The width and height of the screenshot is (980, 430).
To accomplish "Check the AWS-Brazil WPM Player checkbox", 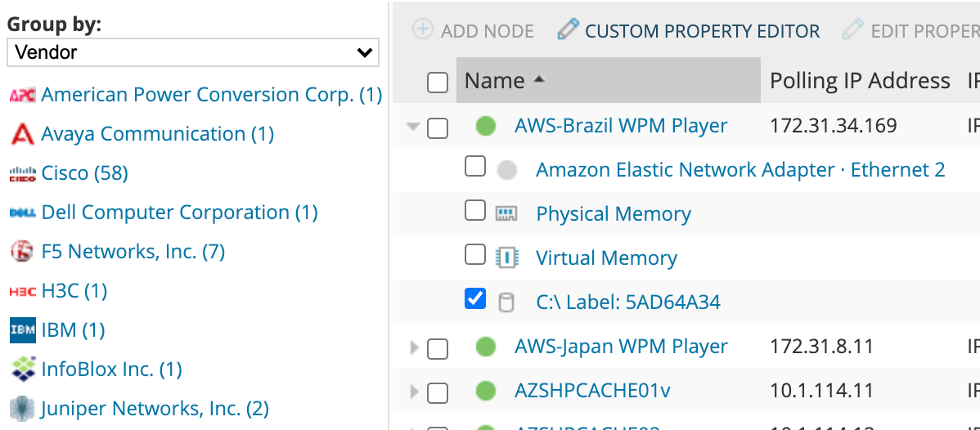I will point(438,128).
